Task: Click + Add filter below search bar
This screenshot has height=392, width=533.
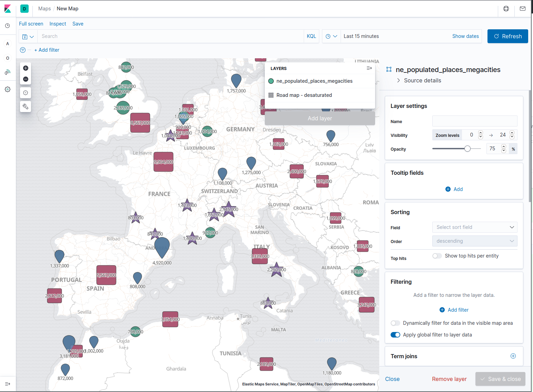Action: tap(47, 50)
